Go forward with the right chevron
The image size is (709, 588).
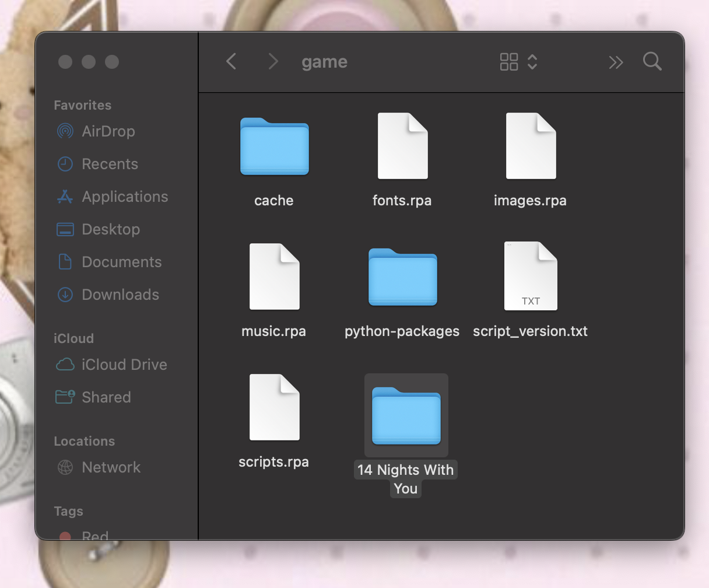coord(273,61)
